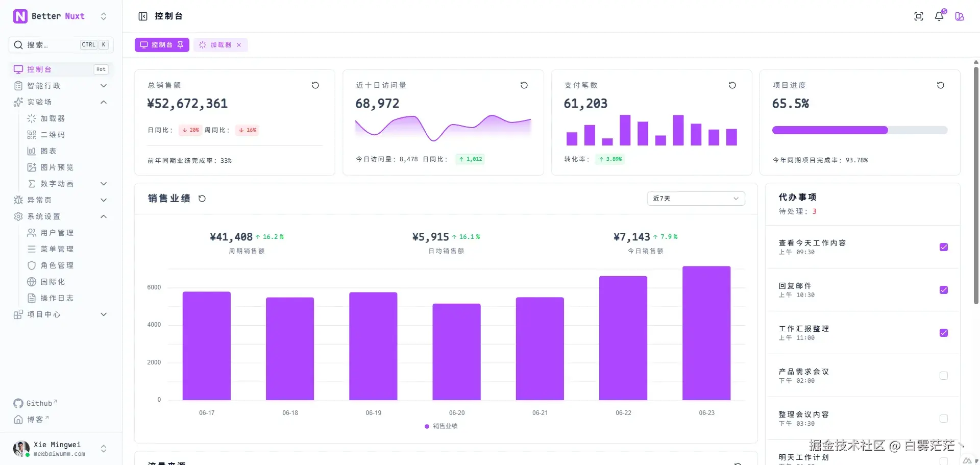Unpin the 控制台 tab via pin icon
The image size is (980, 465).
tap(180, 45)
